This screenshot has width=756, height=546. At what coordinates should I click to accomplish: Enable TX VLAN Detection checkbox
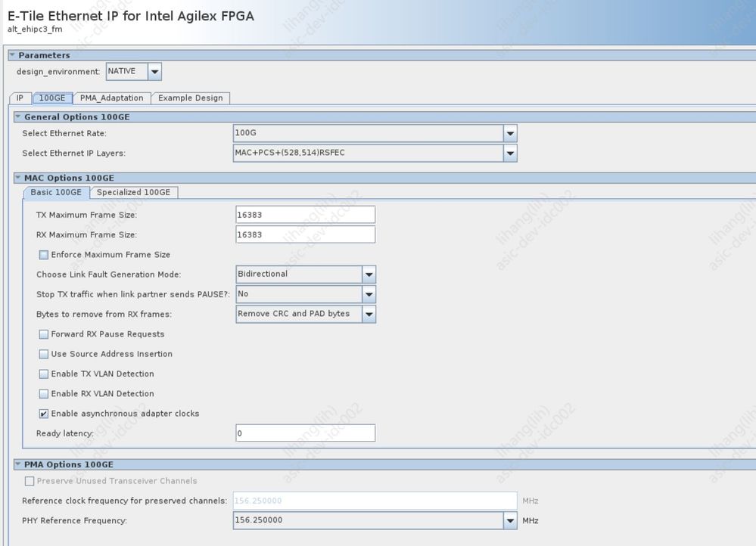(43, 374)
